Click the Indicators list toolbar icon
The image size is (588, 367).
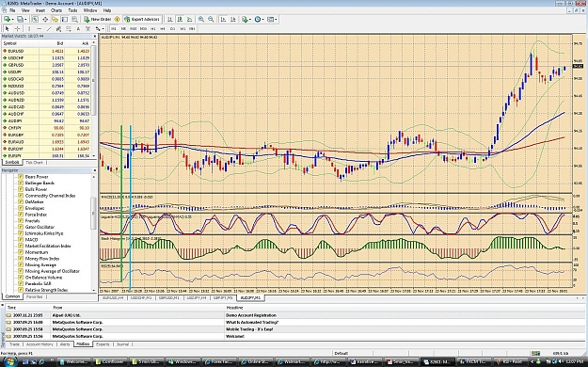coord(244,19)
